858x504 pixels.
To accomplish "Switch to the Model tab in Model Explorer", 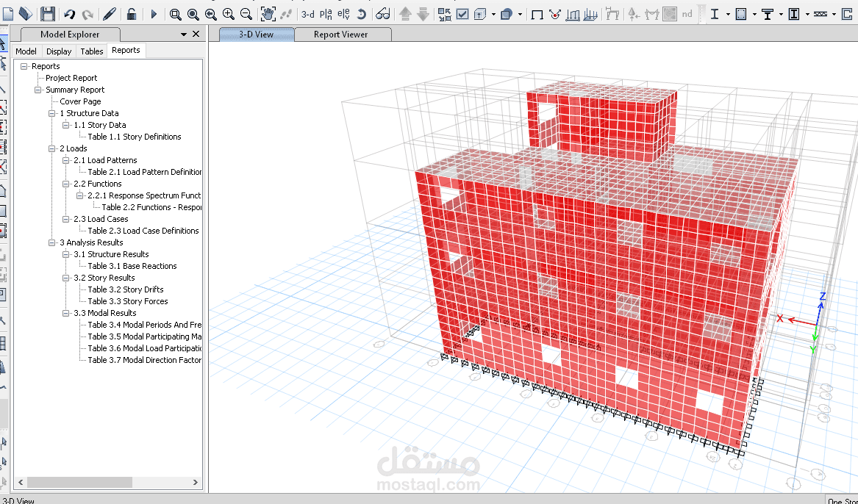I will pyautogui.click(x=26, y=51).
